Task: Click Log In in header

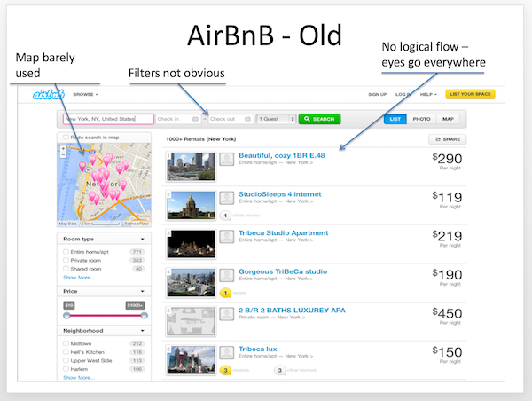Action: click(x=403, y=94)
